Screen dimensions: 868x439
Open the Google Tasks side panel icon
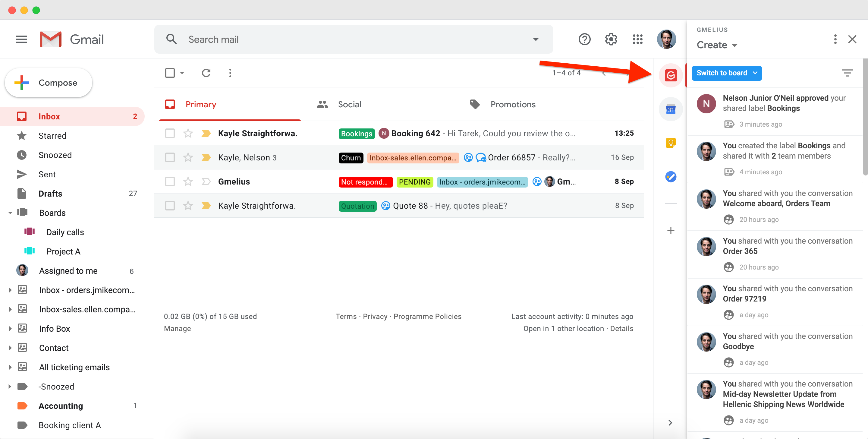click(x=671, y=177)
